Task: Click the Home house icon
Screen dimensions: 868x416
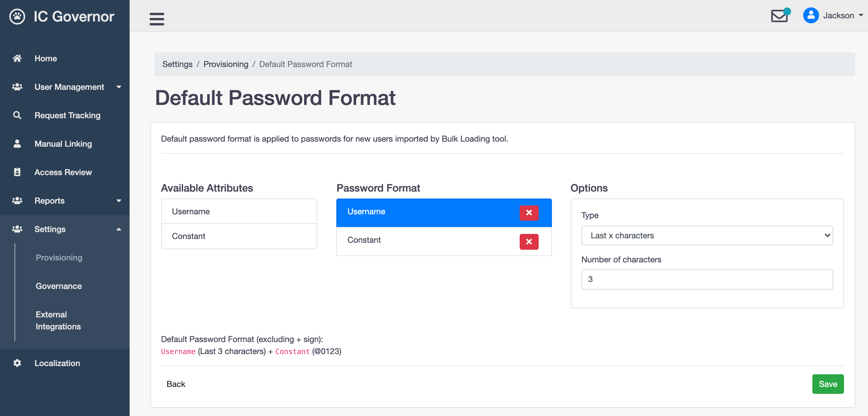Action: pos(17,58)
